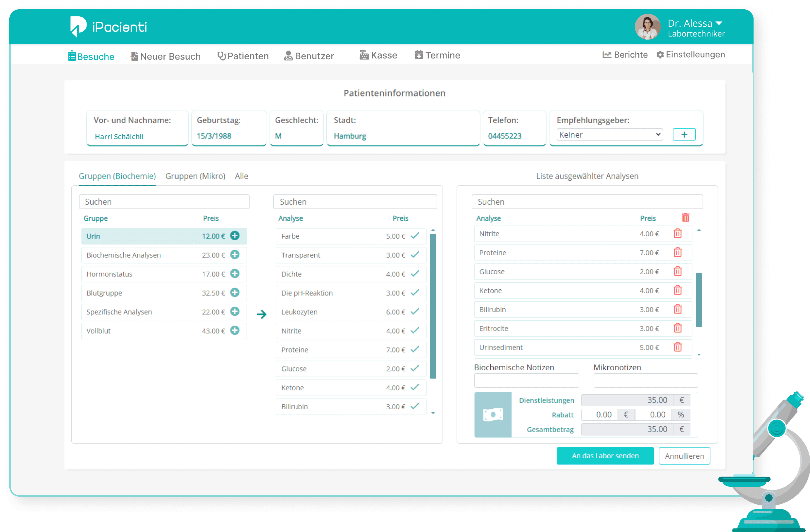This screenshot has height=532, width=810.
Task: Click scroll-down arrow of analysis list
Action: point(433,413)
